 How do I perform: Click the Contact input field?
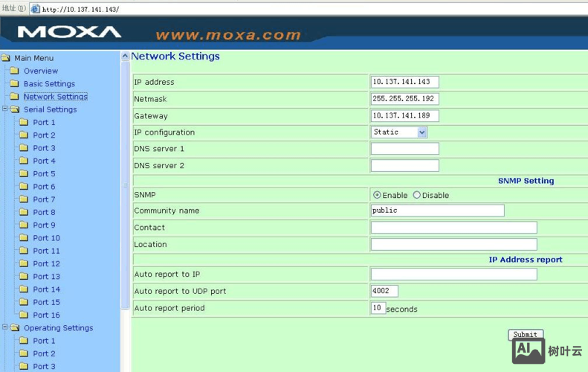pos(453,228)
